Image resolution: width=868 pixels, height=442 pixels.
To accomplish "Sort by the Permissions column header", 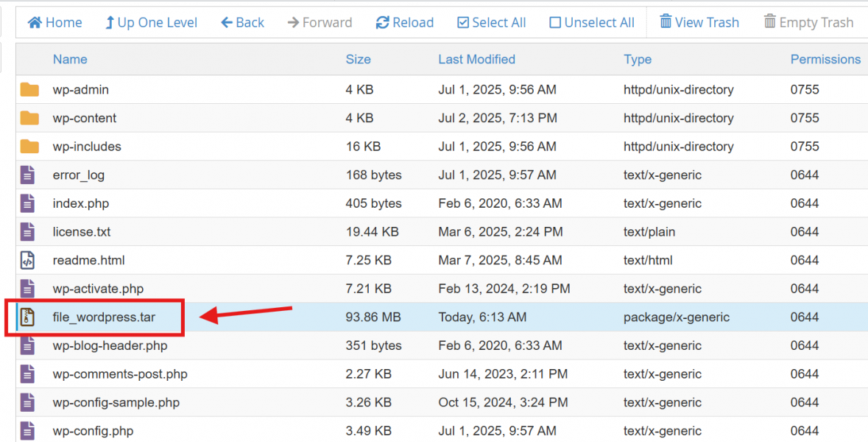I will (x=825, y=59).
